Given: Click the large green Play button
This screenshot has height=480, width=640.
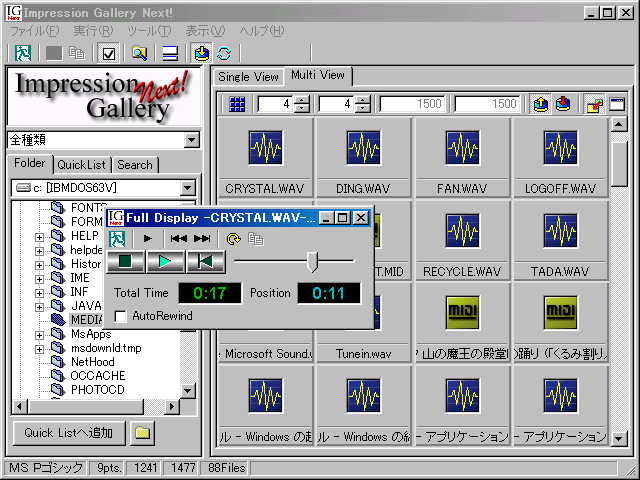Looking at the screenshot, I should tap(165, 262).
